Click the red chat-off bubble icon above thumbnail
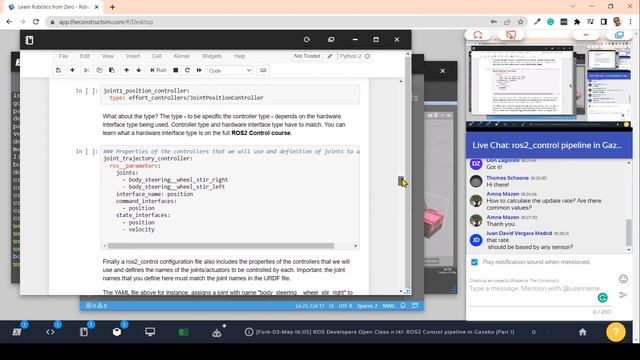 (x=478, y=35)
